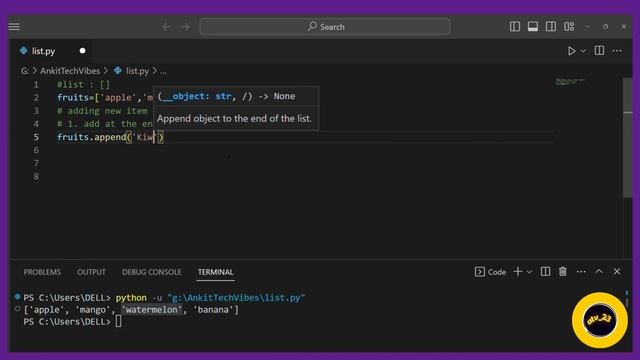Click the highlighted 'watermelon' terminal text
The height and width of the screenshot is (360, 640).
[x=151, y=310]
